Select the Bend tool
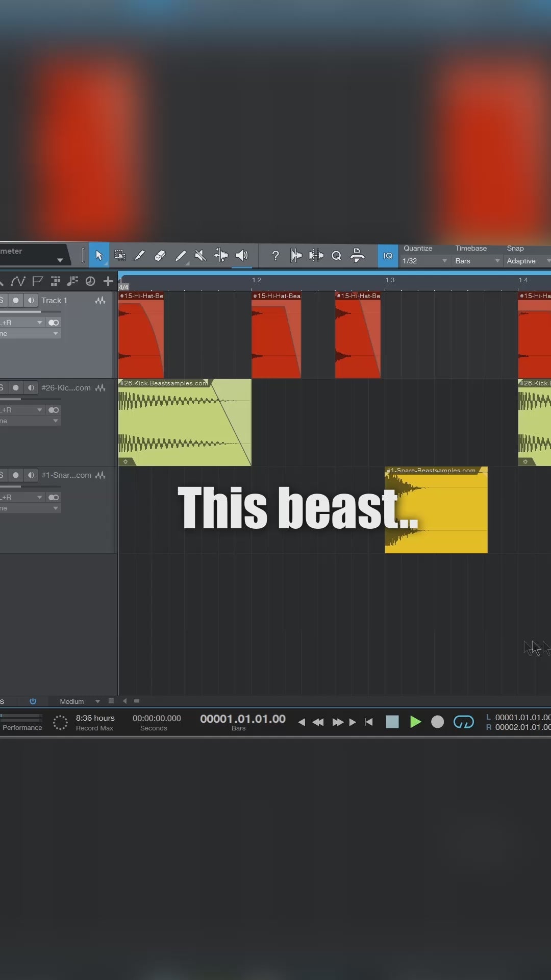551x980 pixels. coord(221,255)
